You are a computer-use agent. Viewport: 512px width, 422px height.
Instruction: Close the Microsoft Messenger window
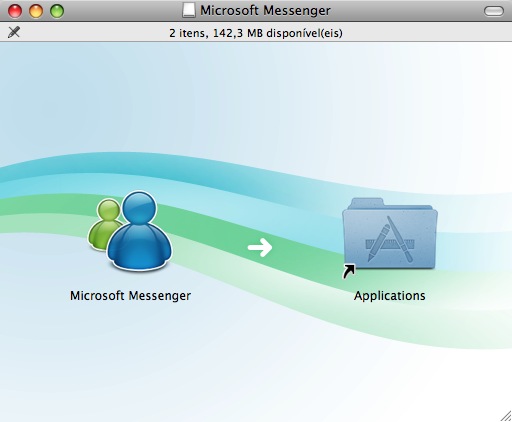pyautogui.click(x=15, y=11)
